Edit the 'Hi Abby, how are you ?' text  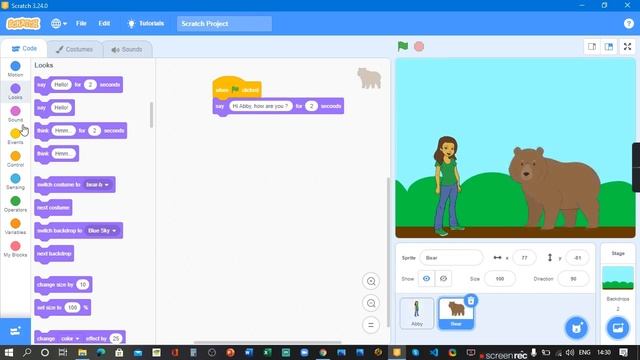[x=260, y=106]
